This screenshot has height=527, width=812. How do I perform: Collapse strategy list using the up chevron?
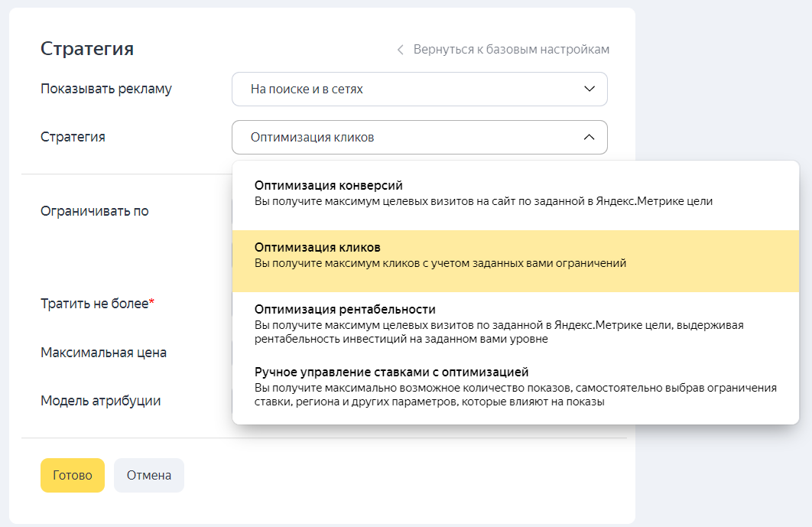pos(589,138)
